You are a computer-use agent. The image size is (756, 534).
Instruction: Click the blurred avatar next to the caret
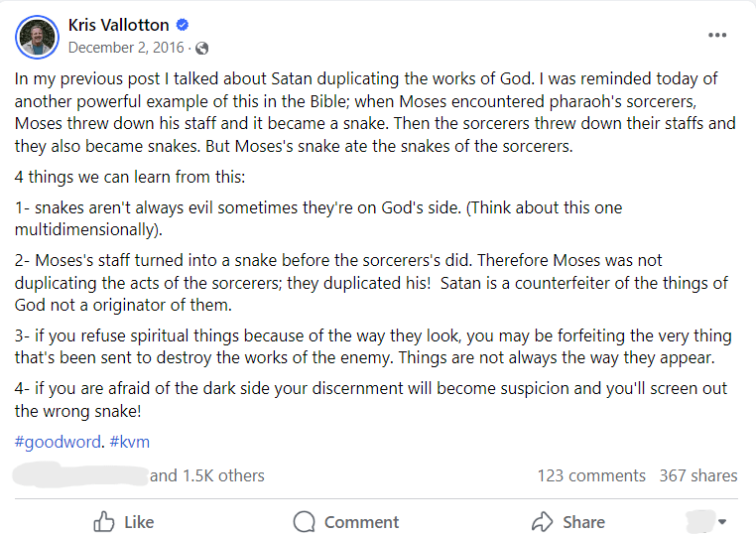700,520
